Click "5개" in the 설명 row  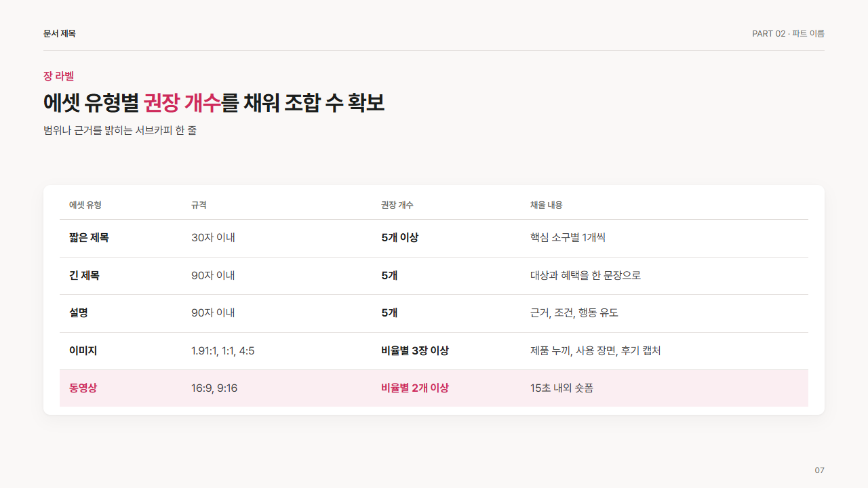[389, 313]
